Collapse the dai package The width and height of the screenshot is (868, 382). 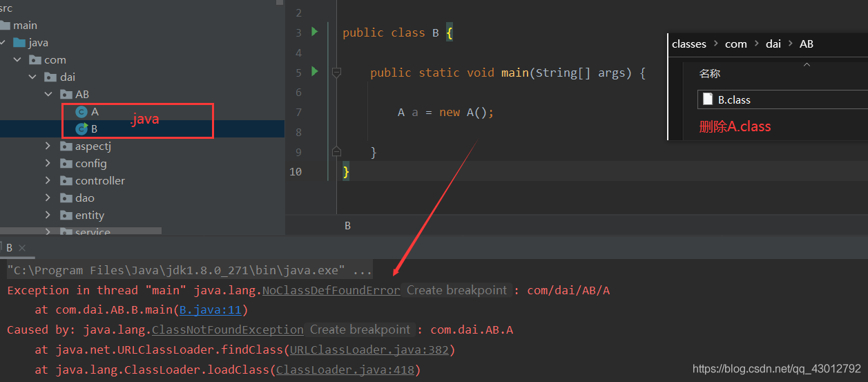(32, 77)
